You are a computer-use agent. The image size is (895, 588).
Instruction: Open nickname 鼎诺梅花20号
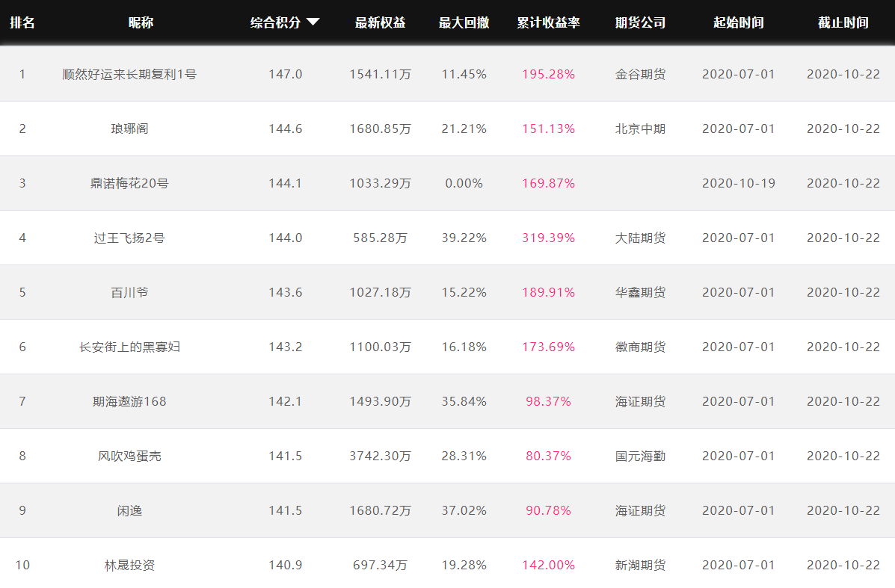coord(129,183)
